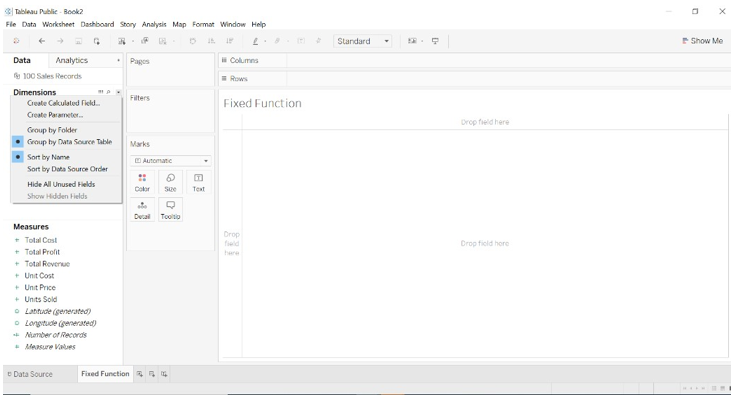
Task: Click the Clear Sheet toolbar icon
Action: (163, 41)
